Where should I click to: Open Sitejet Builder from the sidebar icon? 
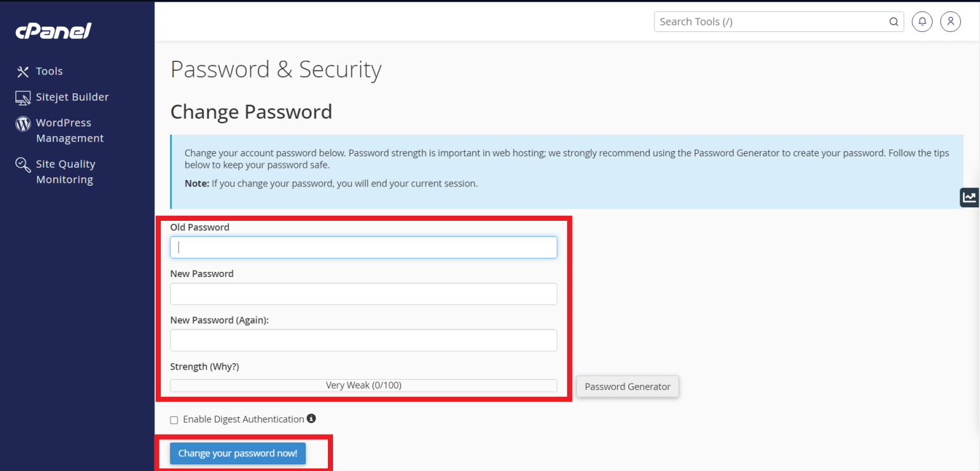22,96
